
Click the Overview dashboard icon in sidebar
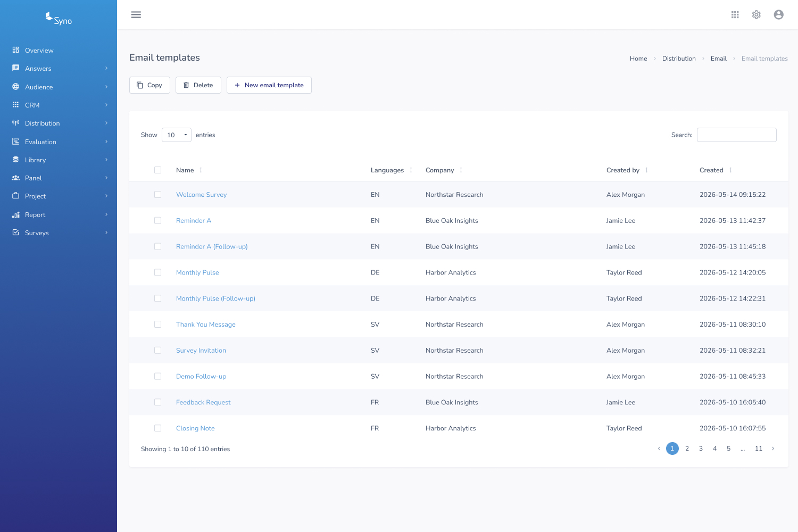pyautogui.click(x=16, y=50)
